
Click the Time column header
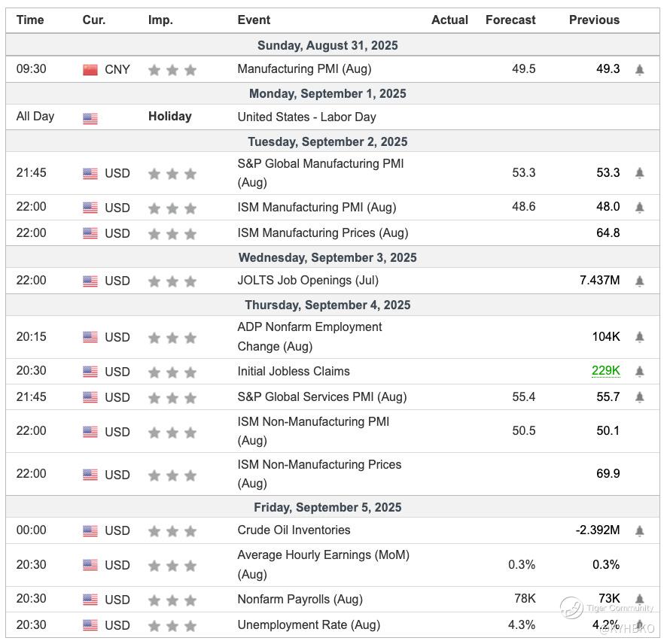point(30,20)
